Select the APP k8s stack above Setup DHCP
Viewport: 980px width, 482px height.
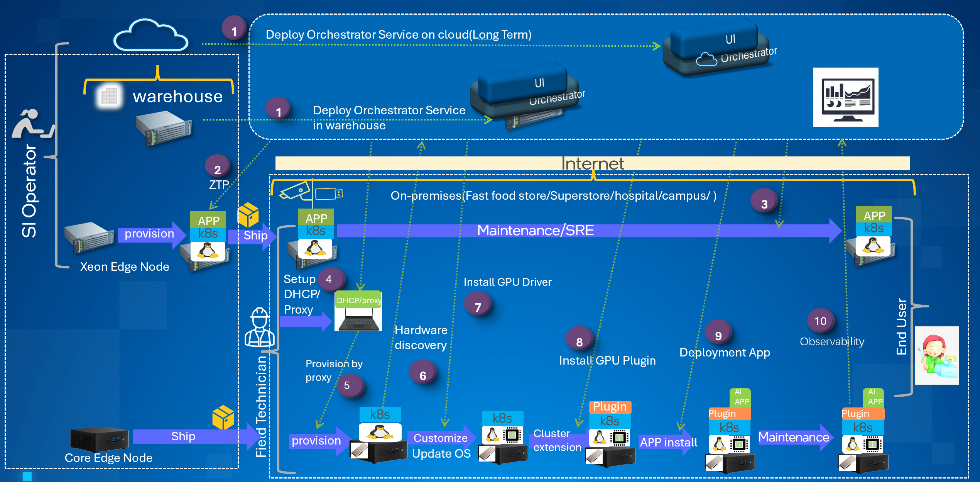coord(316,233)
